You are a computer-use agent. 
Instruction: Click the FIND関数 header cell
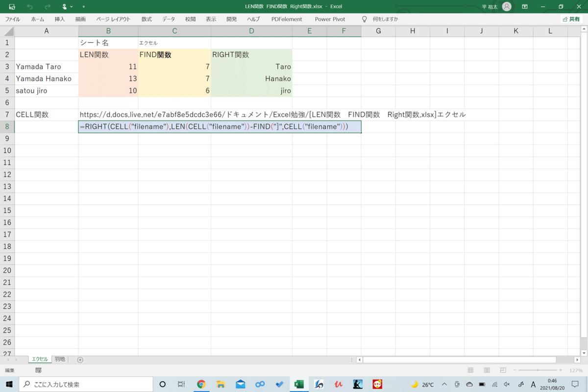174,55
